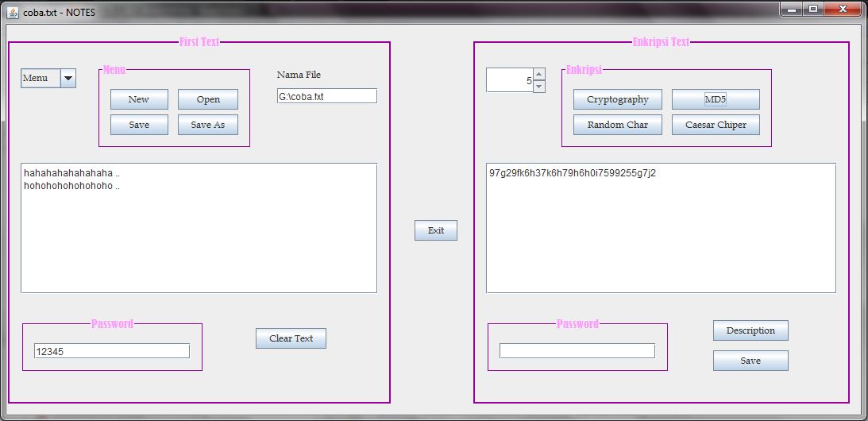
Task: Click the Caesar Chiper button
Action: pyautogui.click(x=716, y=125)
